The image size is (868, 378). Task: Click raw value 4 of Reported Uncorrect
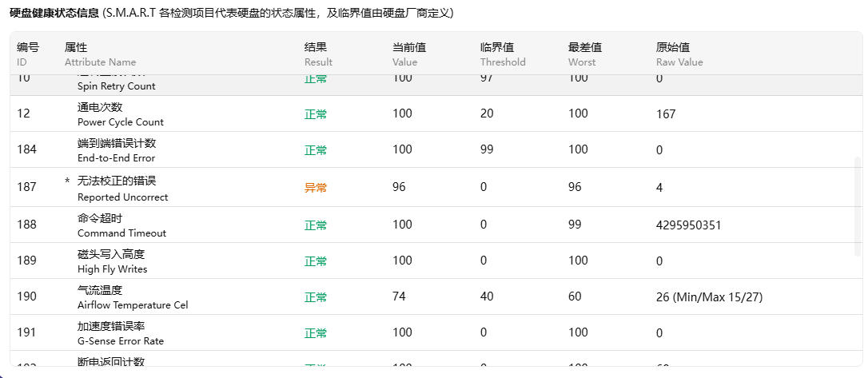tap(659, 188)
